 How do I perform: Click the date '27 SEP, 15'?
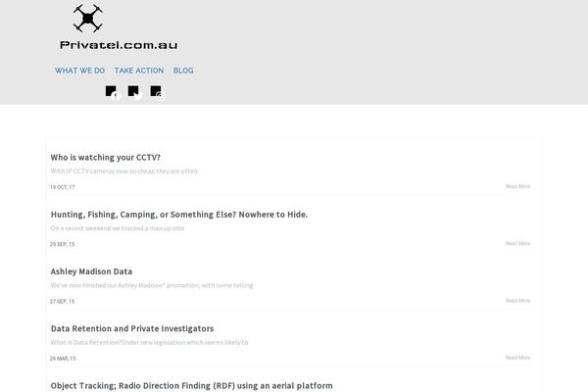(63, 301)
